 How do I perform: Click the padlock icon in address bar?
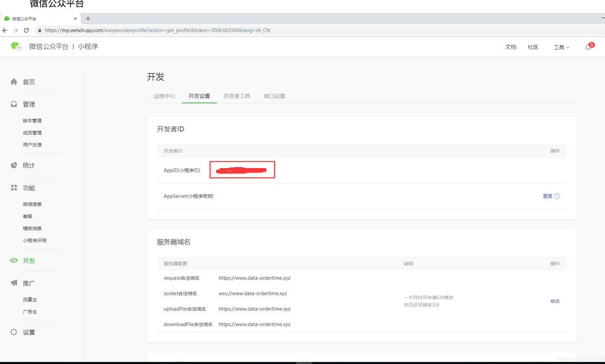point(39,30)
